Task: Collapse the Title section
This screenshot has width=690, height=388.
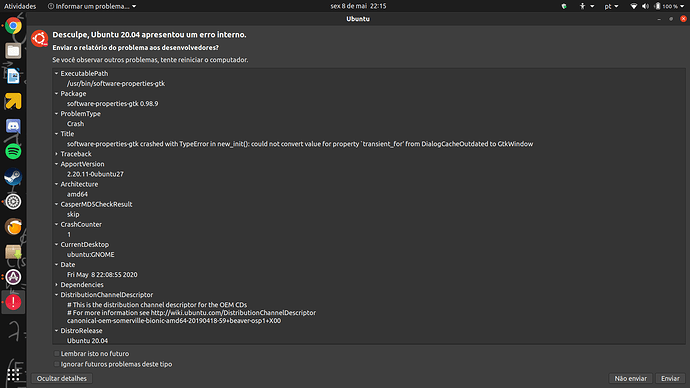Action: click(56, 134)
